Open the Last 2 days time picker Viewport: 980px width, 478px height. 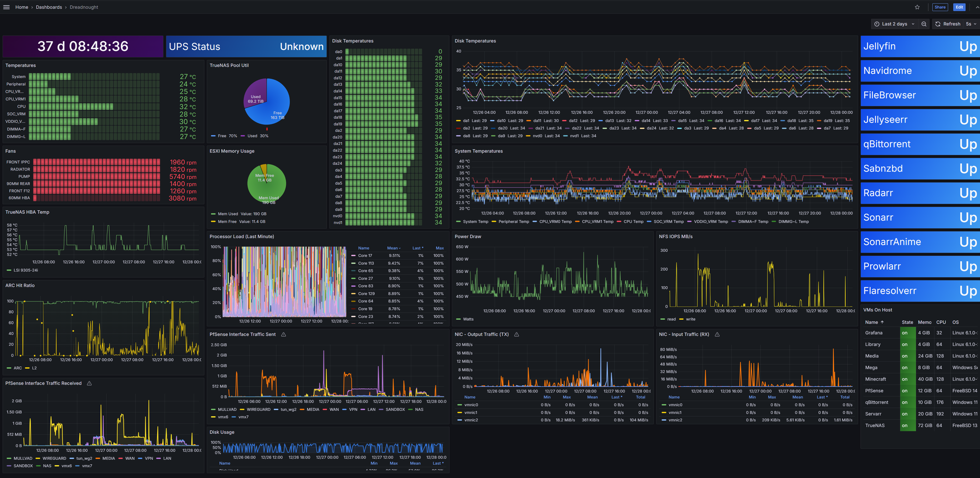(x=894, y=24)
